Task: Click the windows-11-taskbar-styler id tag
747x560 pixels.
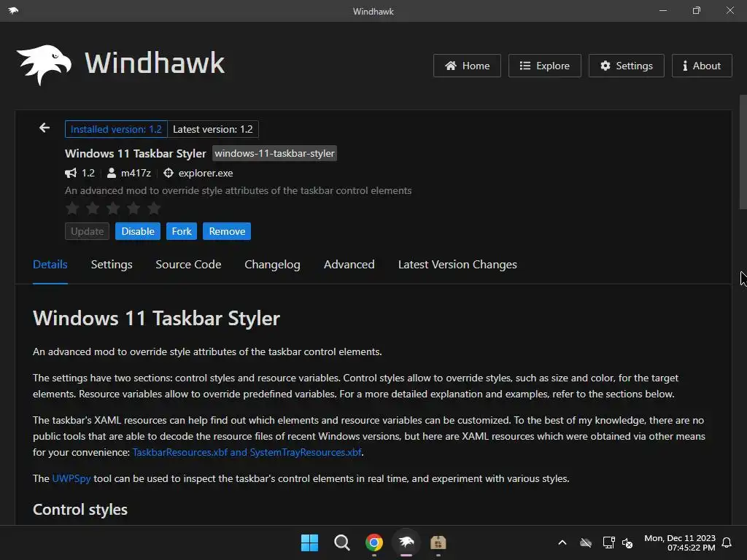Action: coord(274,153)
